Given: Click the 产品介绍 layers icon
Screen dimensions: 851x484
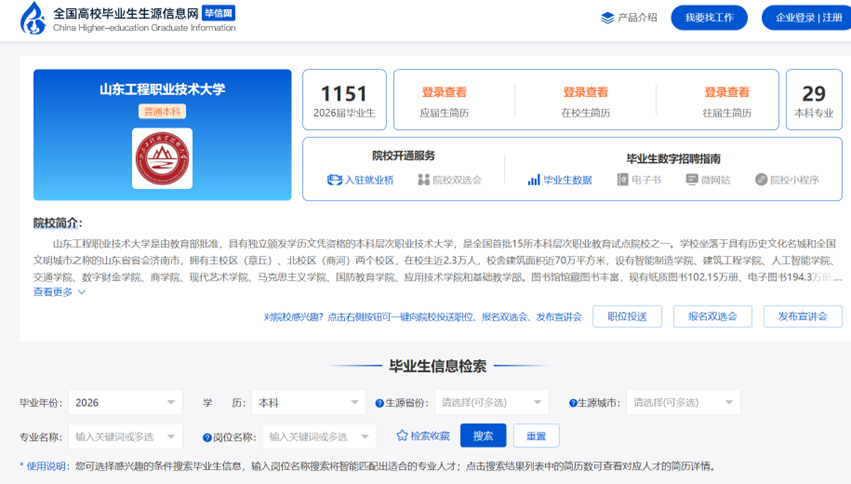Looking at the screenshot, I should pos(607,18).
